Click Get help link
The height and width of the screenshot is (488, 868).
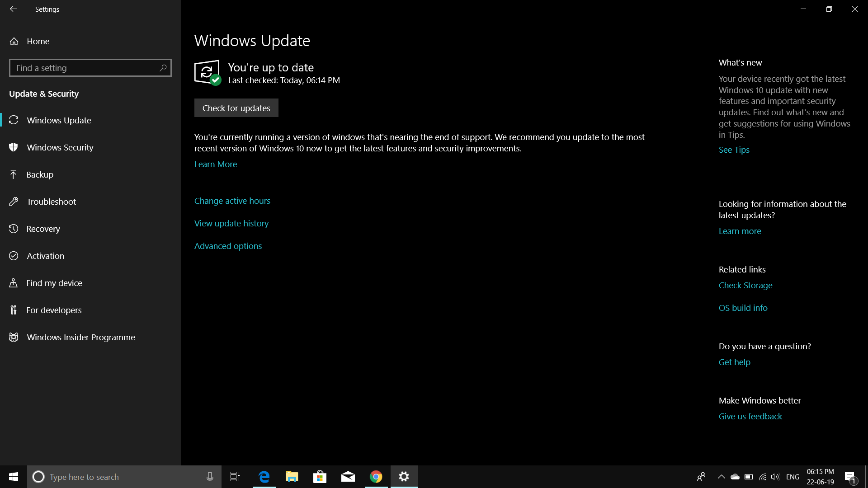tap(735, 362)
